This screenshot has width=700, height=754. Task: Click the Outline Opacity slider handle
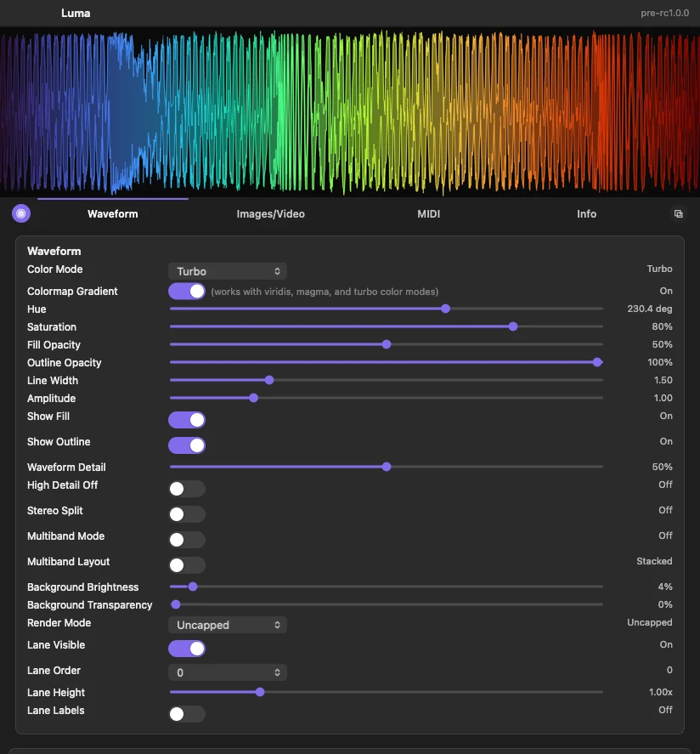click(597, 362)
